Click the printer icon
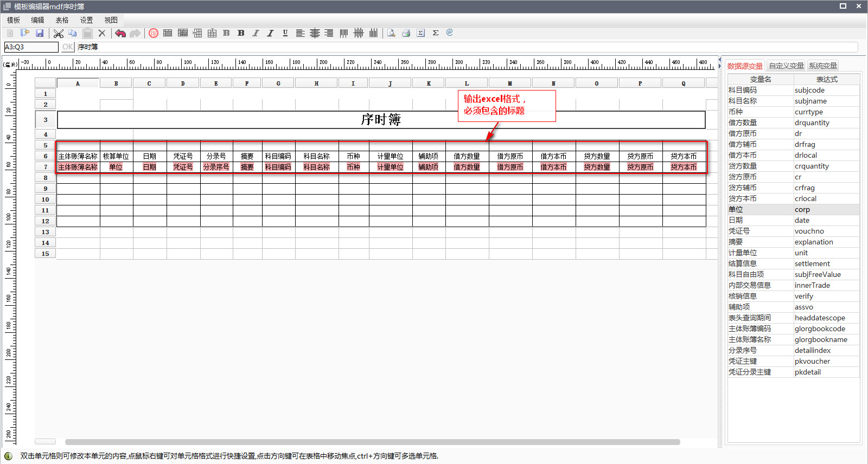The height and width of the screenshot is (464, 868). [406, 34]
